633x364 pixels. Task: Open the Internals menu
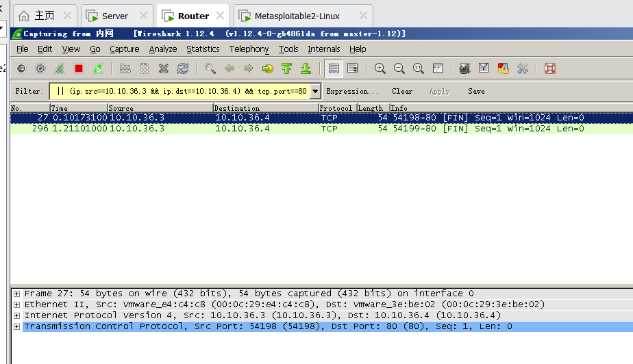pos(324,49)
